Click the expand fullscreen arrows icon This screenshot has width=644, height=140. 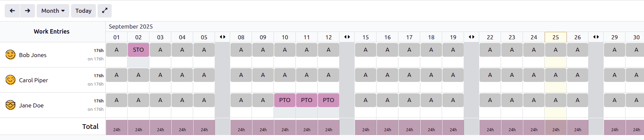click(105, 11)
